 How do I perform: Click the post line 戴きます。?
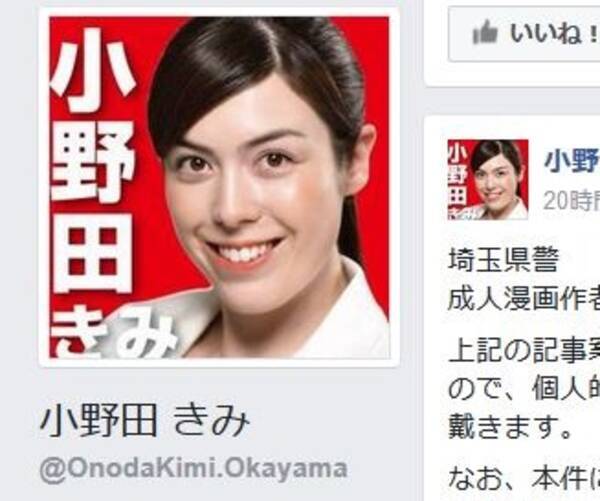(x=510, y=427)
